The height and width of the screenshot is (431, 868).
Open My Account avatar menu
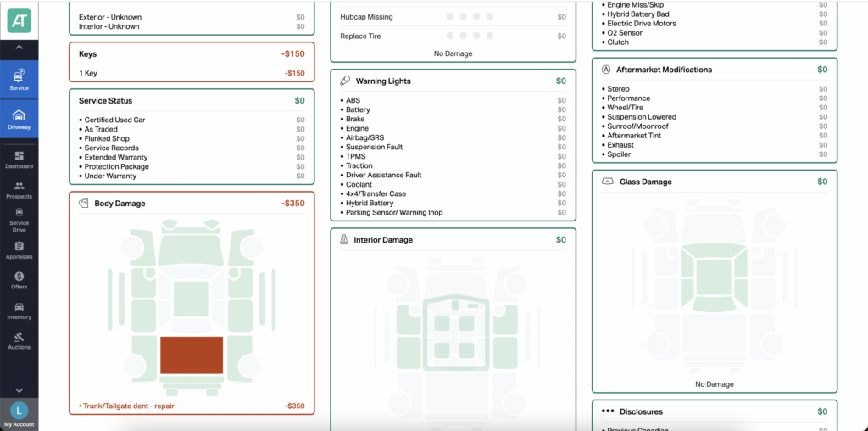19,414
